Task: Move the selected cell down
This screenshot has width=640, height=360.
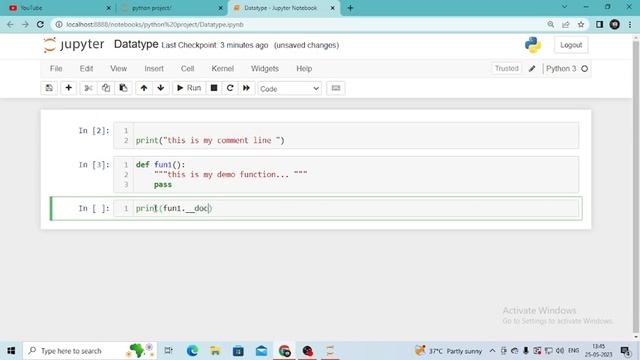Action: 161,88
